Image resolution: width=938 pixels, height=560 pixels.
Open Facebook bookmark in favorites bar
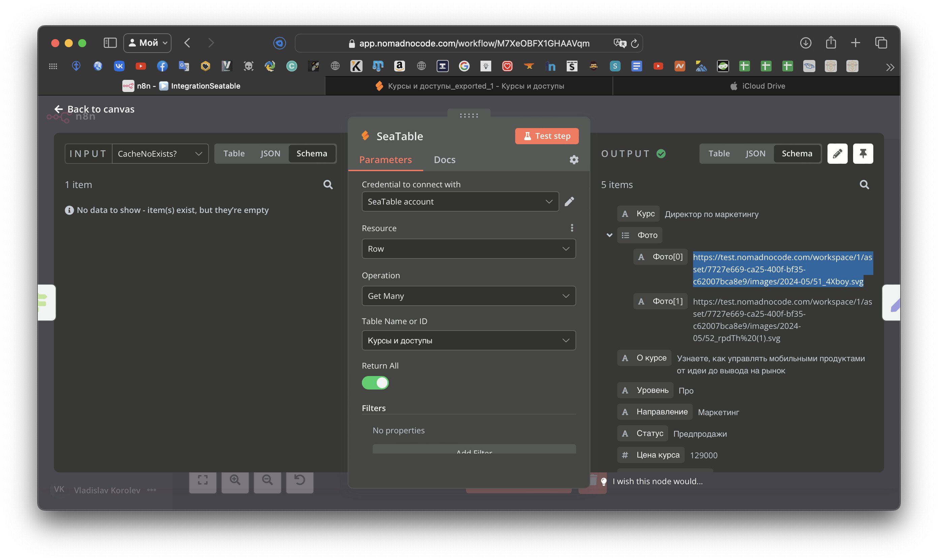coord(162,66)
